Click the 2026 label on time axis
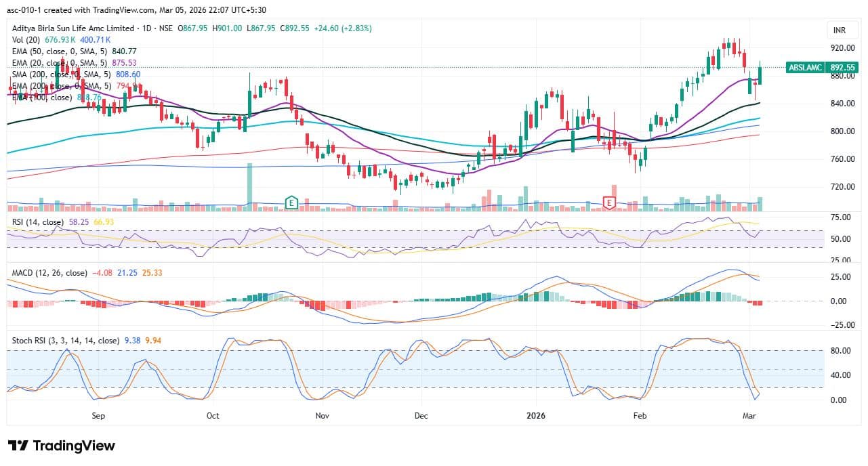The height and width of the screenshot is (466, 868). click(536, 415)
